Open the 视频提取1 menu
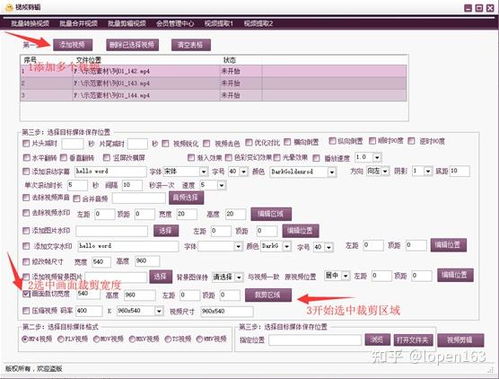499x379 pixels. point(219,24)
